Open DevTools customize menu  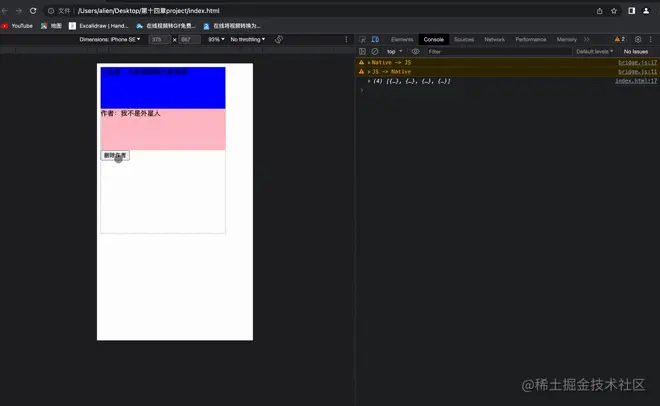point(650,40)
